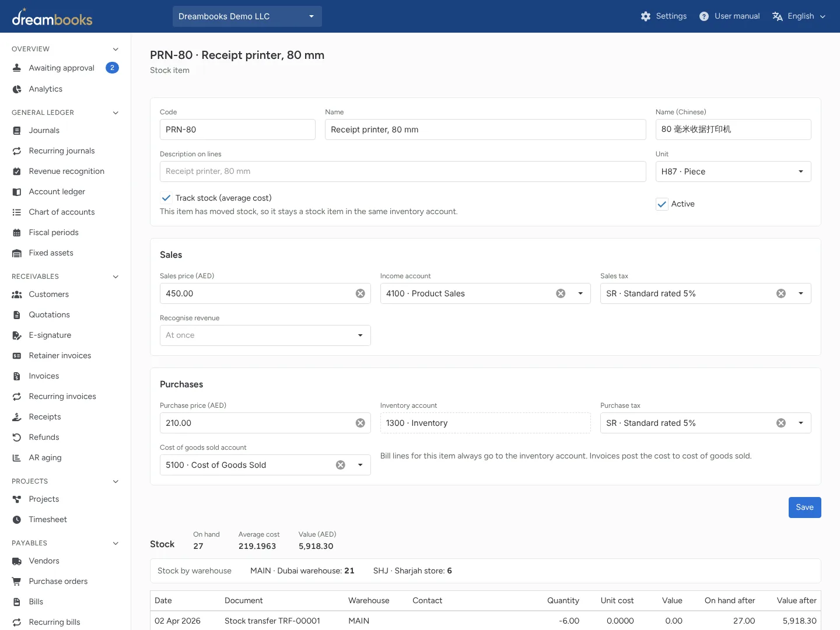The width and height of the screenshot is (840, 630).
Task: Click the Recurring journals loop icon
Action: pyautogui.click(x=17, y=151)
